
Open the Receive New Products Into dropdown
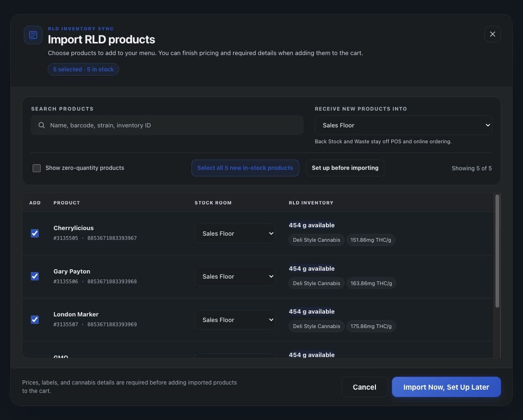(403, 125)
